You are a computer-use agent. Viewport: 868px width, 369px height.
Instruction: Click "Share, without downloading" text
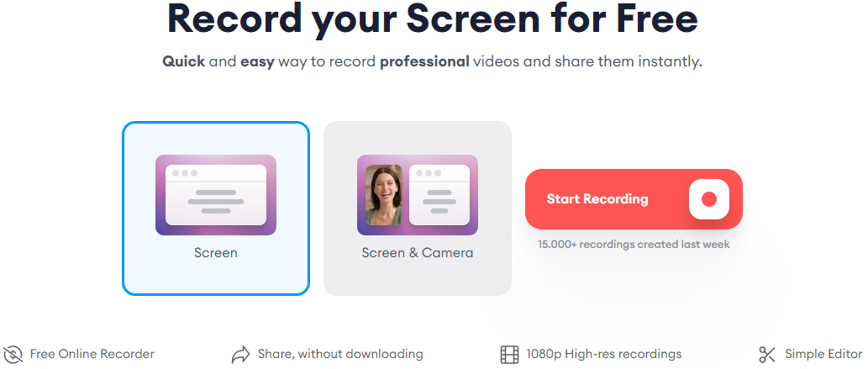(x=340, y=354)
